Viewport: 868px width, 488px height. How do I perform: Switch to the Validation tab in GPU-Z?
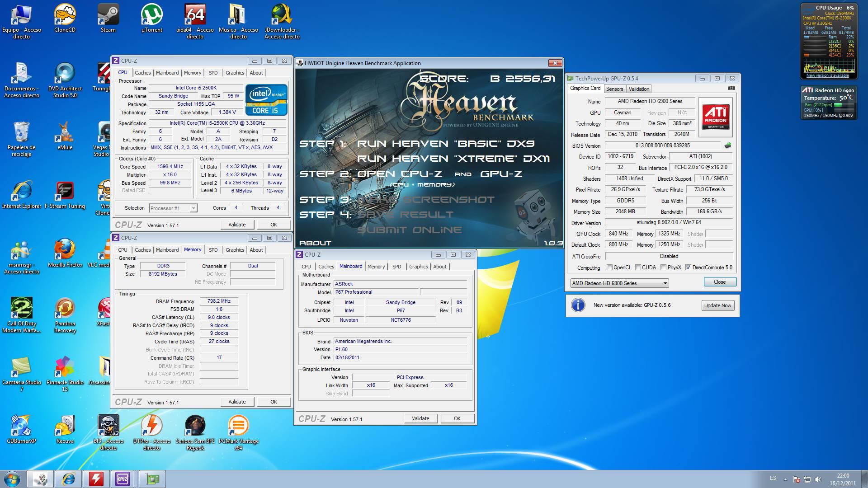click(x=639, y=89)
